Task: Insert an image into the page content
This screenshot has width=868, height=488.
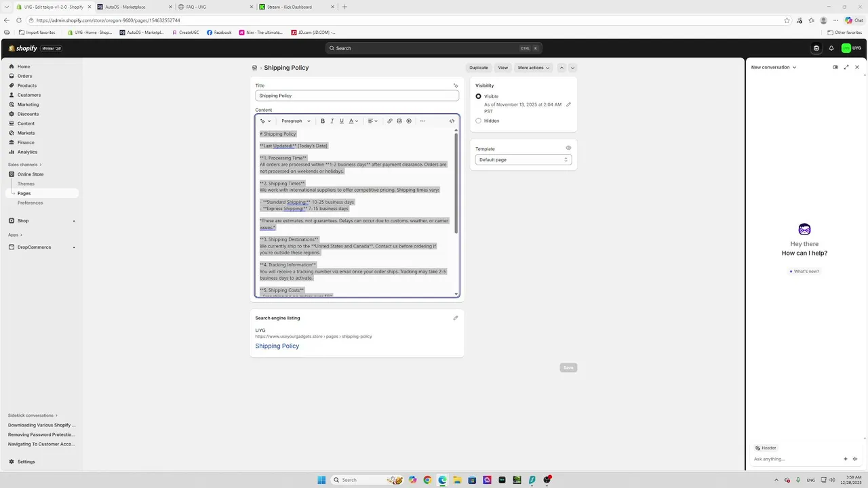Action: coord(399,121)
